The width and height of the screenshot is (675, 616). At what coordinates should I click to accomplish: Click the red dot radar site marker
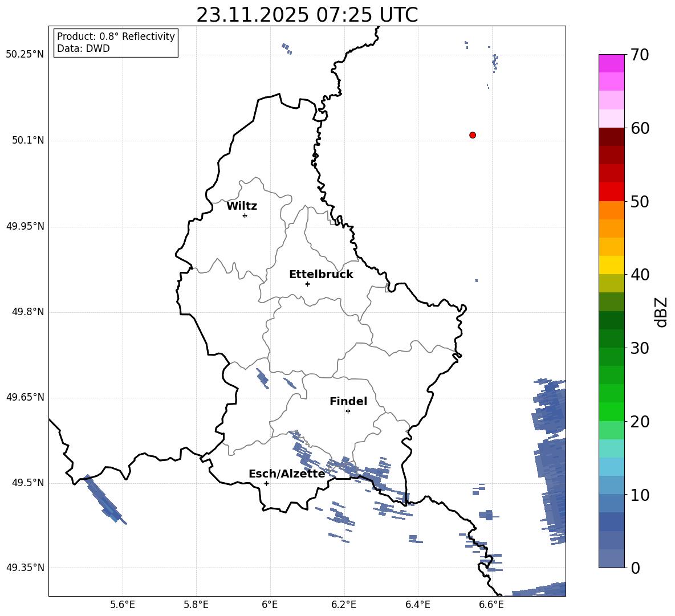(x=473, y=135)
